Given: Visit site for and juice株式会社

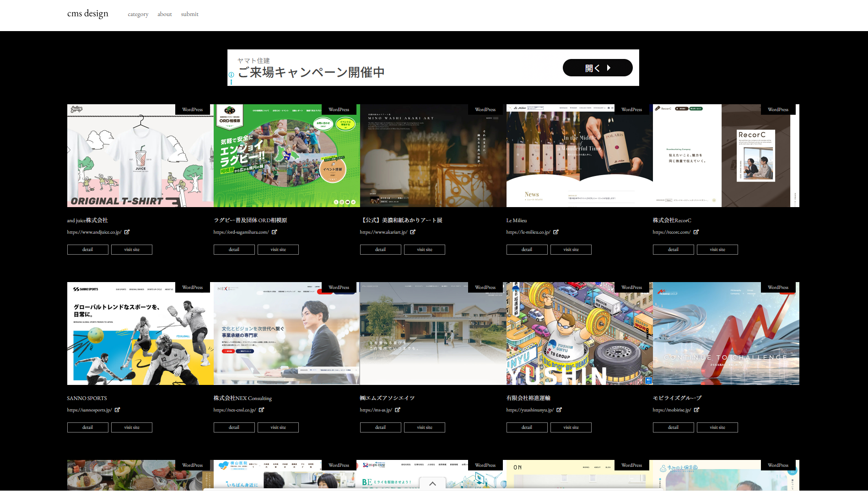Looking at the screenshot, I should coord(132,250).
